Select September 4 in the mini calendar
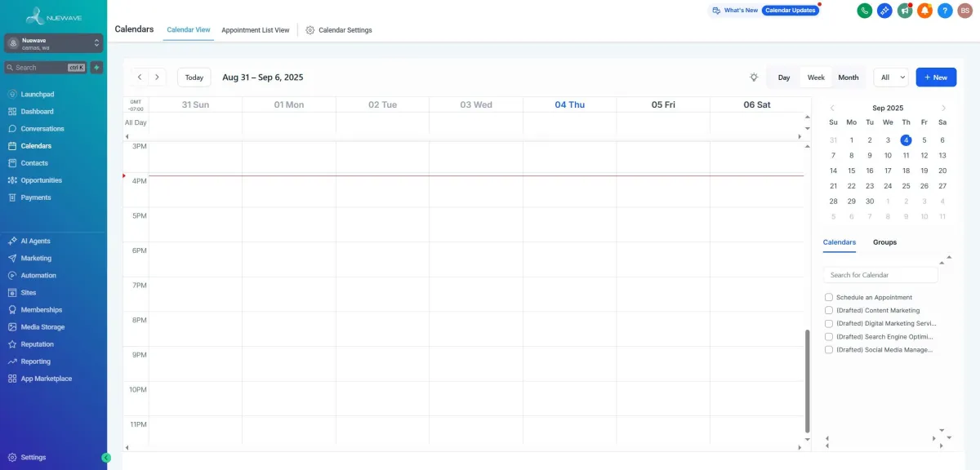This screenshot has height=470, width=980. [x=906, y=140]
